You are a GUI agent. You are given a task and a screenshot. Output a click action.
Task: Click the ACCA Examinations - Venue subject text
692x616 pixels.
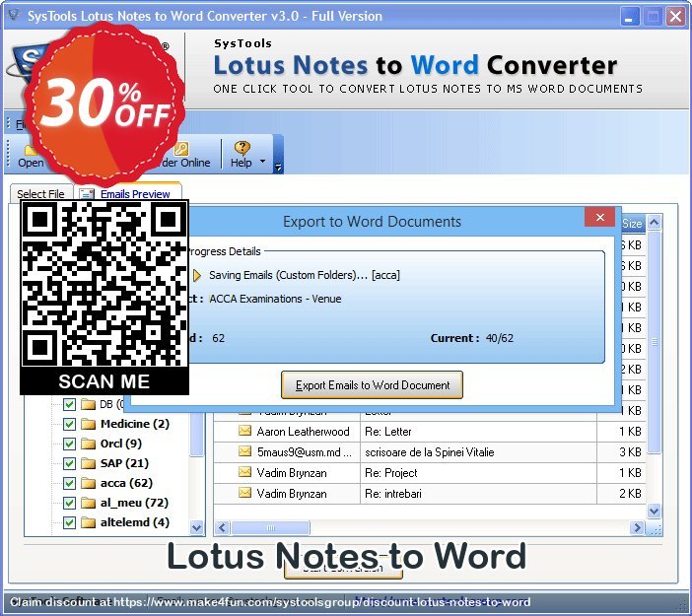(x=275, y=299)
